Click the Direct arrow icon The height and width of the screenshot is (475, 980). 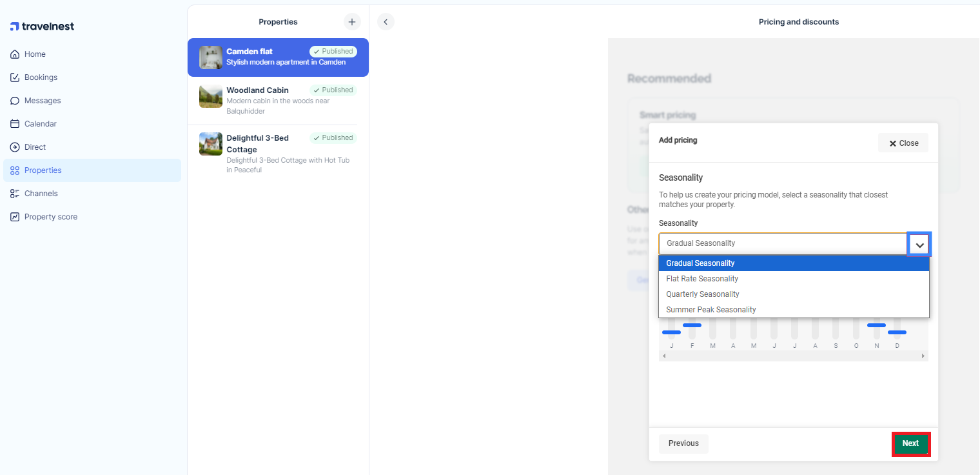tap(15, 147)
